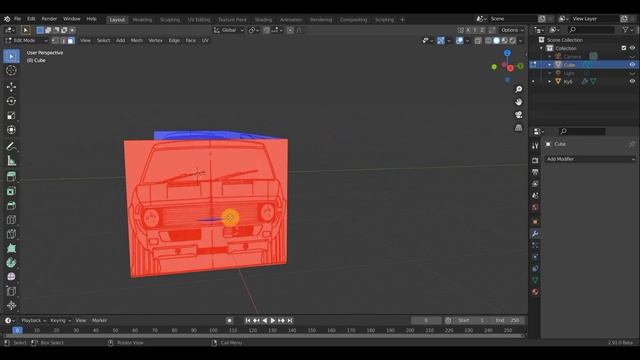Open the Render menu
The width and height of the screenshot is (640, 360).
pyautogui.click(x=49, y=19)
